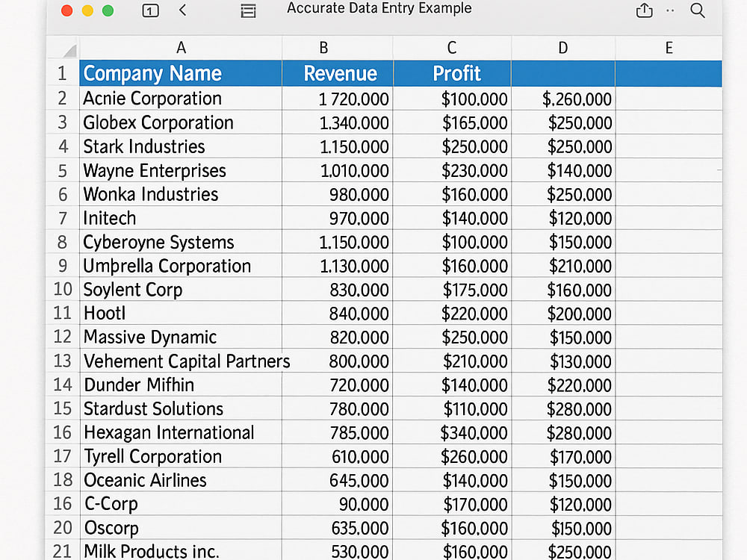
Task: Select the Oceanic Airlines cell
Action: pyautogui.click(x=181, y=480)
